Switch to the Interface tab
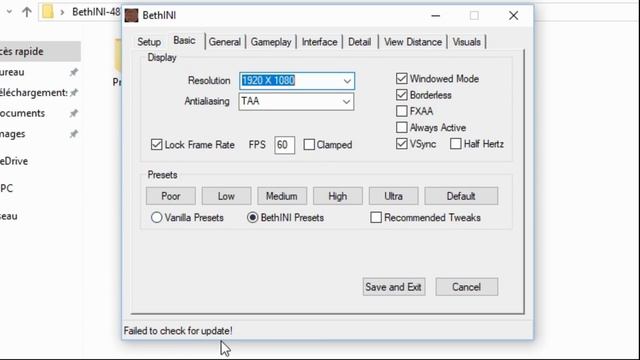The image size is (640, 360). pyautogui.click(x=319, y=42)
